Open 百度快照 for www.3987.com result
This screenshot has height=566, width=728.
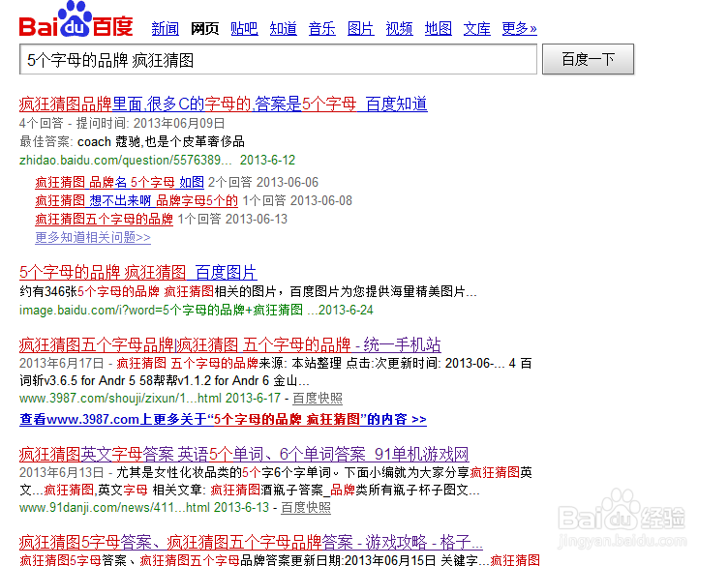click(318, 398)
